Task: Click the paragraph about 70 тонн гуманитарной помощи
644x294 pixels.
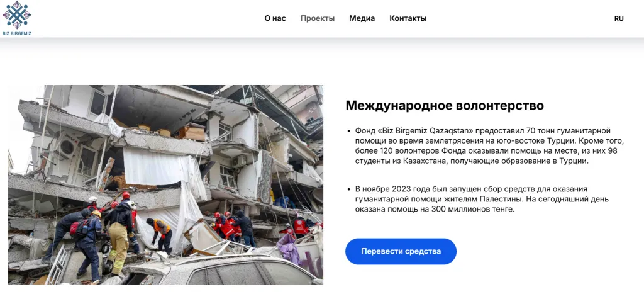Action: pyautogui.click(x=489, y=146)
